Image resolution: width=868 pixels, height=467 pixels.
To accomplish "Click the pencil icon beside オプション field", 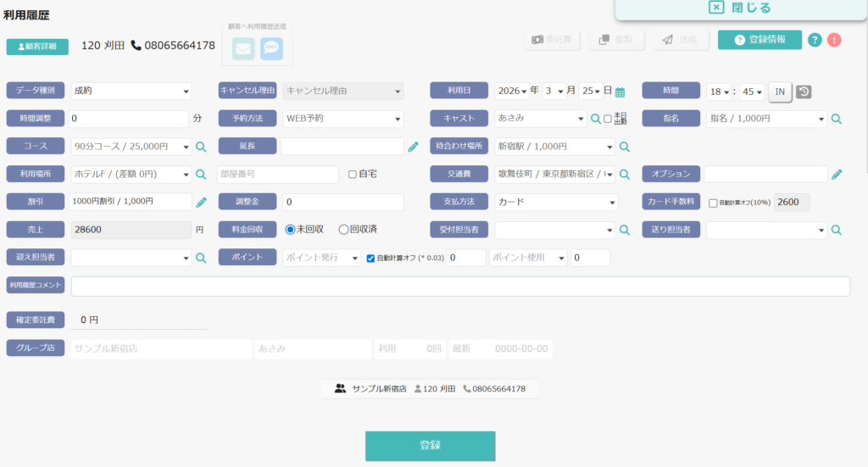I will [x=837, y=175].
